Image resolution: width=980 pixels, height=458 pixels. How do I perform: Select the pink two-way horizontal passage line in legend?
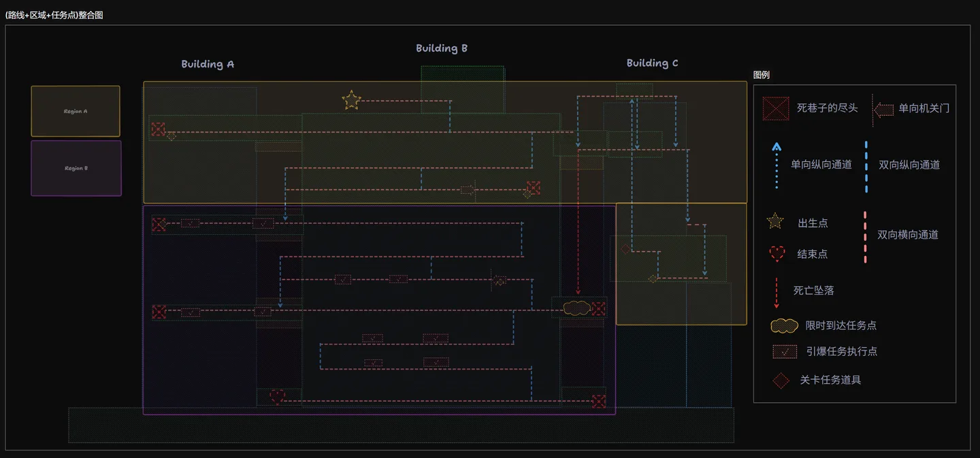865,236
